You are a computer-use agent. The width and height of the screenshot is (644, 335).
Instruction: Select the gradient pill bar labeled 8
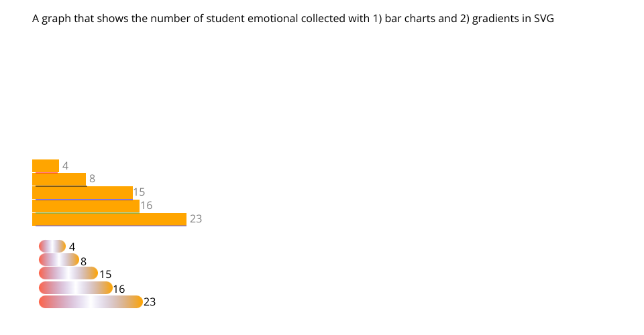click(59, 260)
